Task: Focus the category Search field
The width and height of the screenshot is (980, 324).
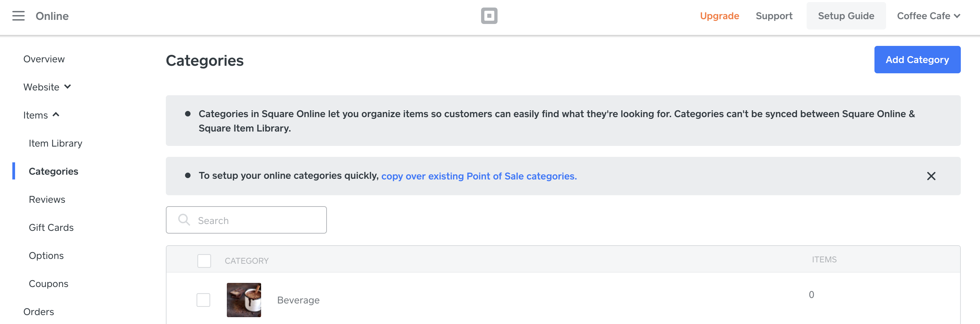Action: point(246,220)
